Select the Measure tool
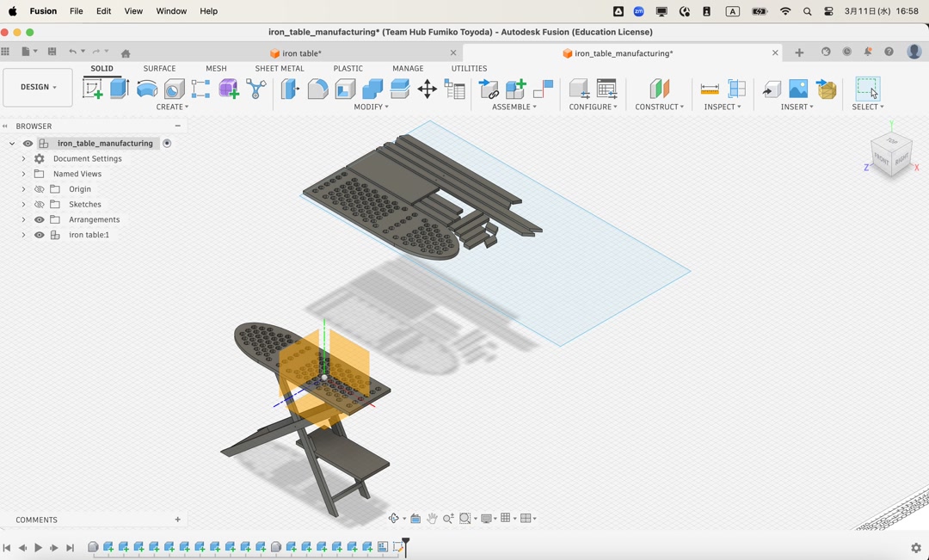The width and height of the screenshot is (929, 560). coord(709,89)
